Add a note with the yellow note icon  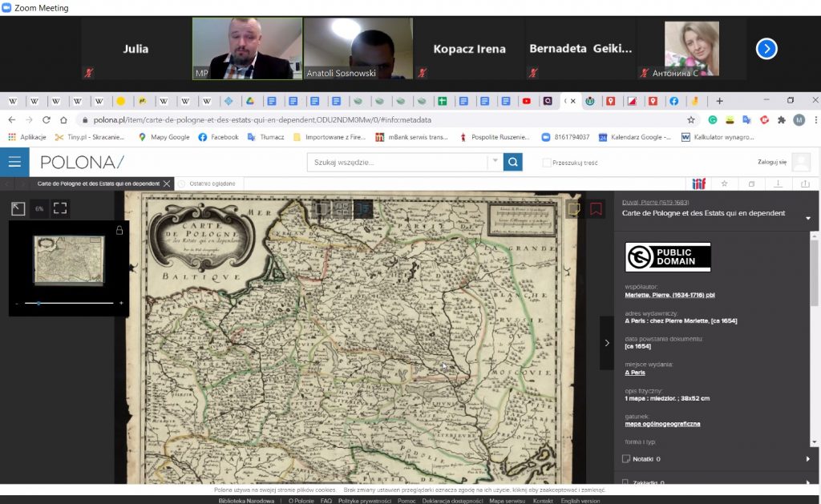click(574, 209)
